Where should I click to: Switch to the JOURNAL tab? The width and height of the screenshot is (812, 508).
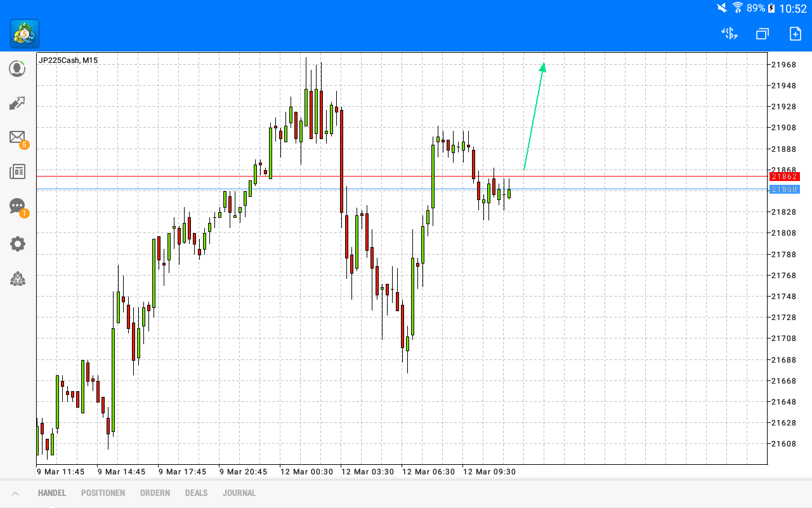239,493
